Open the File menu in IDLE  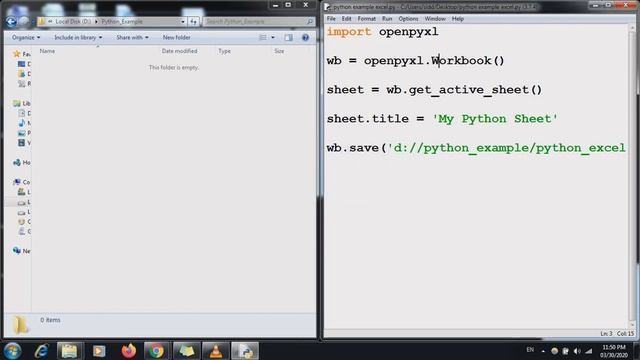click(x=331, y=19)
